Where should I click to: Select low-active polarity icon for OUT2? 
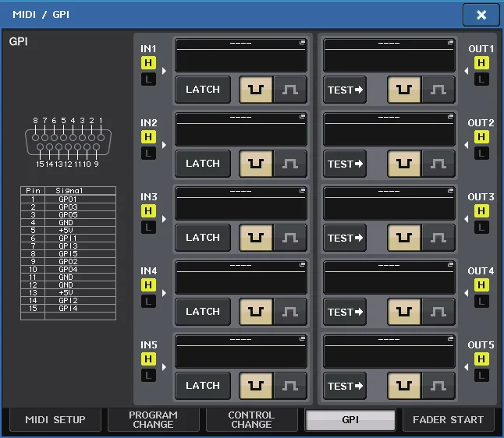click(x=404, y=164)
